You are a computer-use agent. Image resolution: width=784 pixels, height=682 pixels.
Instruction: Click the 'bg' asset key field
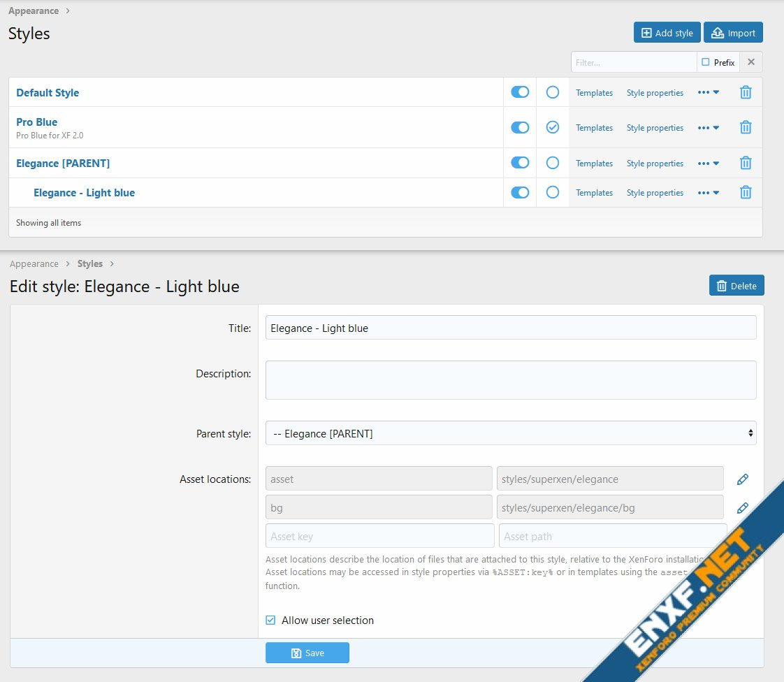(379, 507)
